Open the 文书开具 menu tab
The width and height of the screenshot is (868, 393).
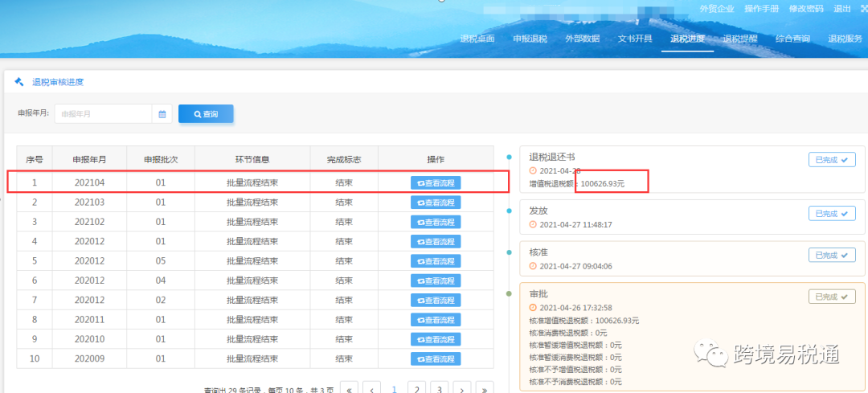[635, 39]
